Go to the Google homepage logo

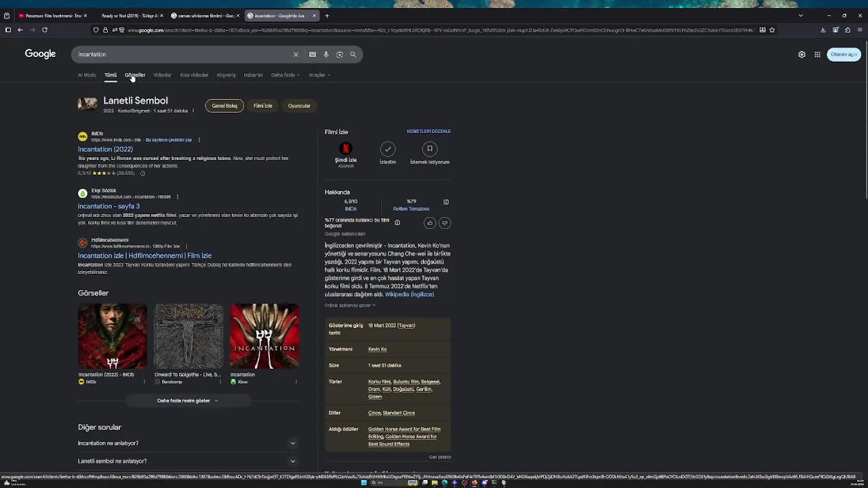[x=40, y=54]
